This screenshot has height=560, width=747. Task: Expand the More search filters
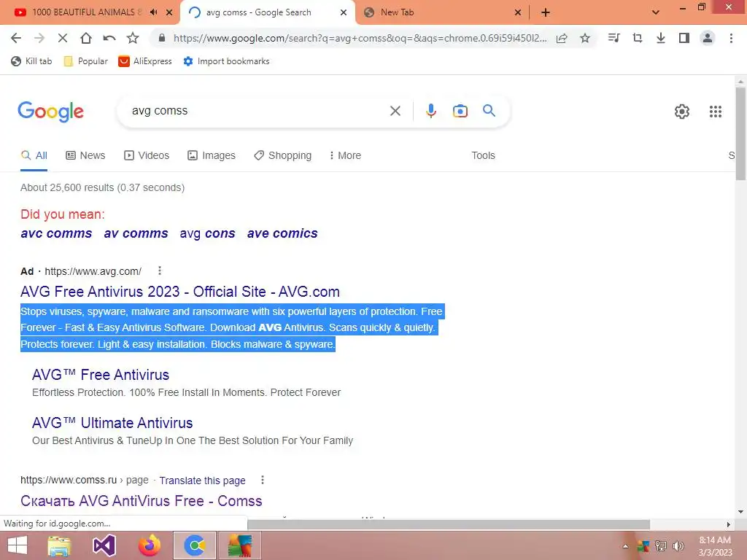tap(345, 156)
